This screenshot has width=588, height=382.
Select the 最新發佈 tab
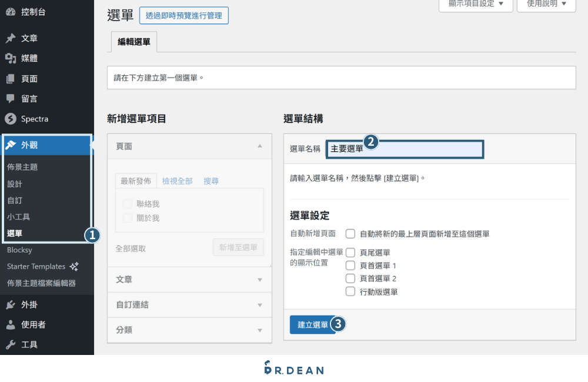click(x=136, y=181)
